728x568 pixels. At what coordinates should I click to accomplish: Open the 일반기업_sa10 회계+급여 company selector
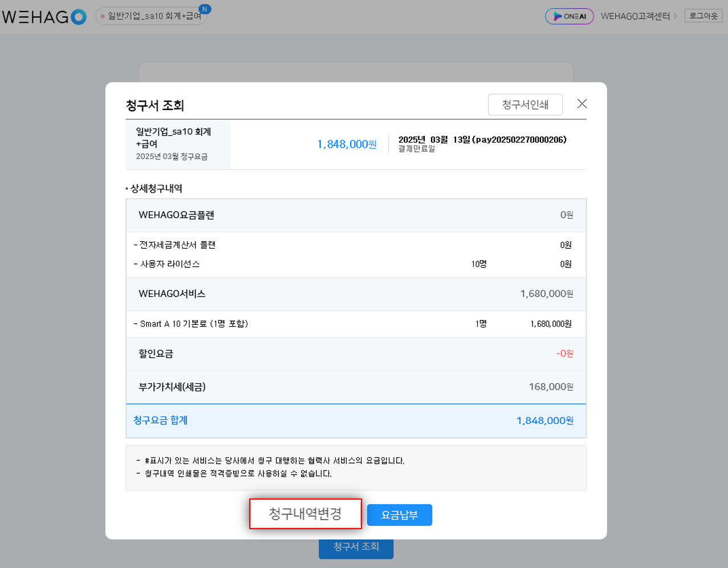[151, 16]
